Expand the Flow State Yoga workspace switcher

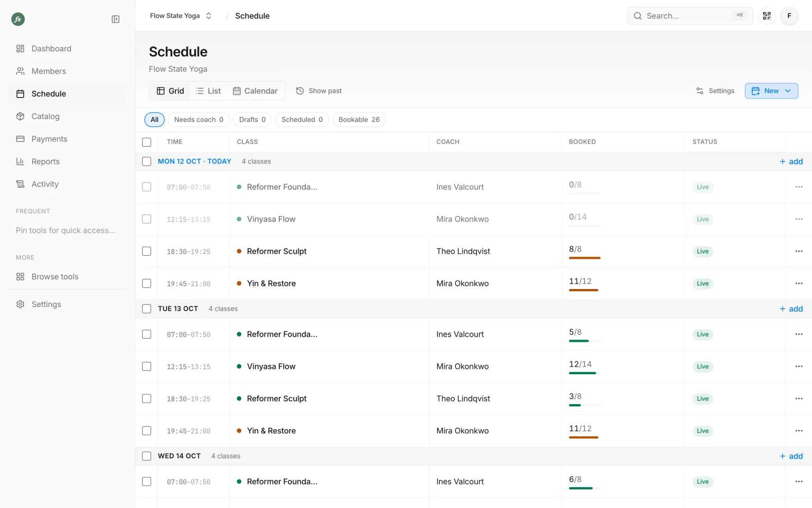[x=181, y=16]
